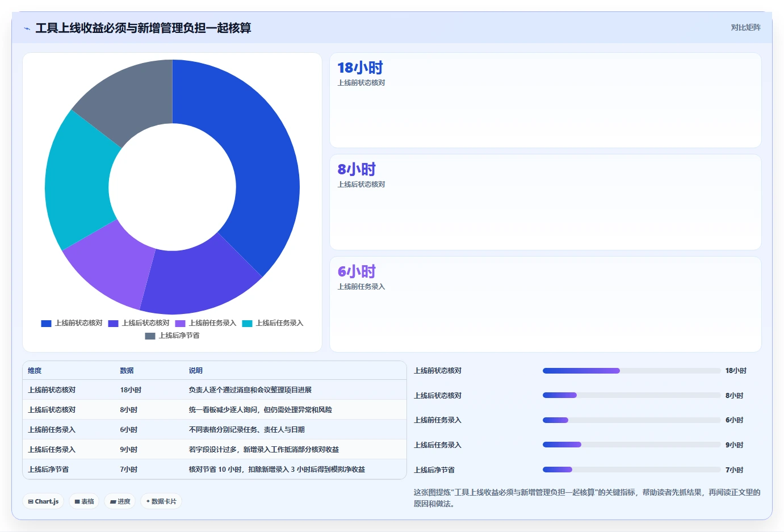The width and height of the screenshot is (784, 532).
Task: Toggle legend swatch for 上线前状态核对
Action: click(46, 324)
